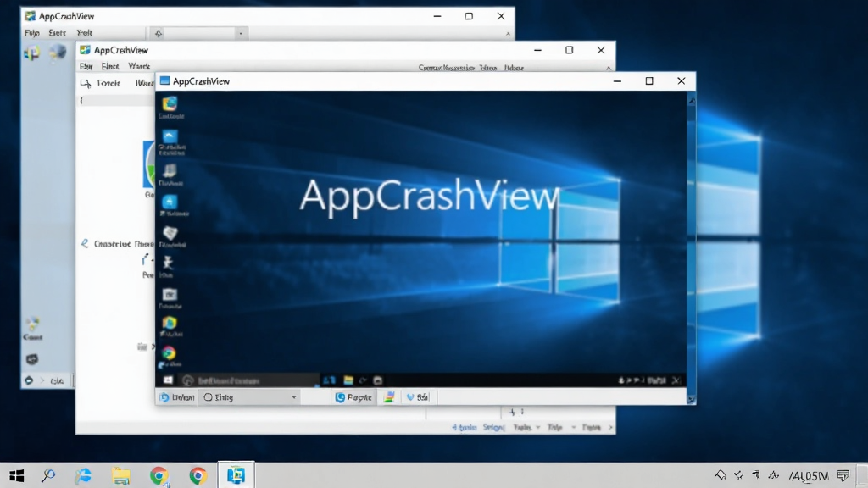Image resolution: width=868 pixels, height=488 pixels.
Task: Open the 'Tide' dropdown in middle window status bar
Action: (562, 427)
